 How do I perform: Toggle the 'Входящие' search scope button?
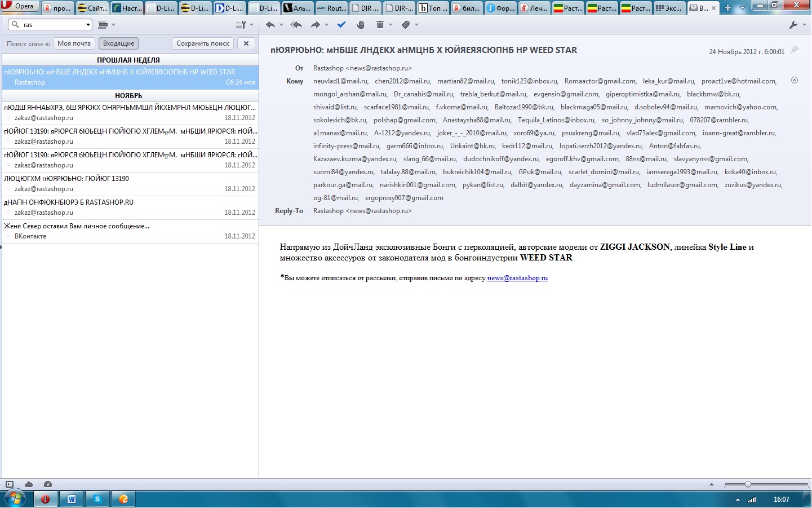118,43
